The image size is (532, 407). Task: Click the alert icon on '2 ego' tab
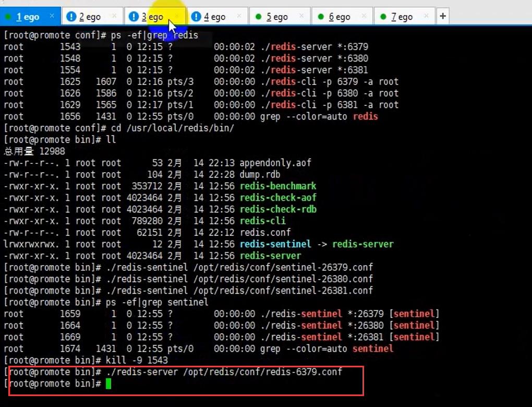tap(71, 16)
